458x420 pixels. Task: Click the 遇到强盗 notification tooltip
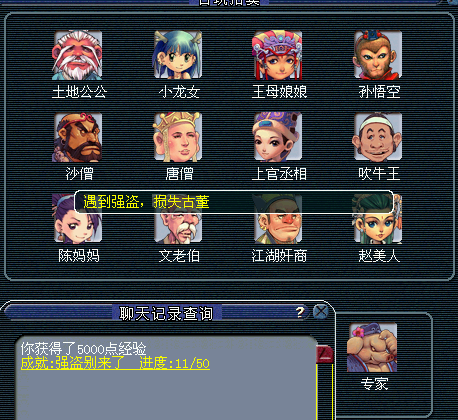click(234, 202)
